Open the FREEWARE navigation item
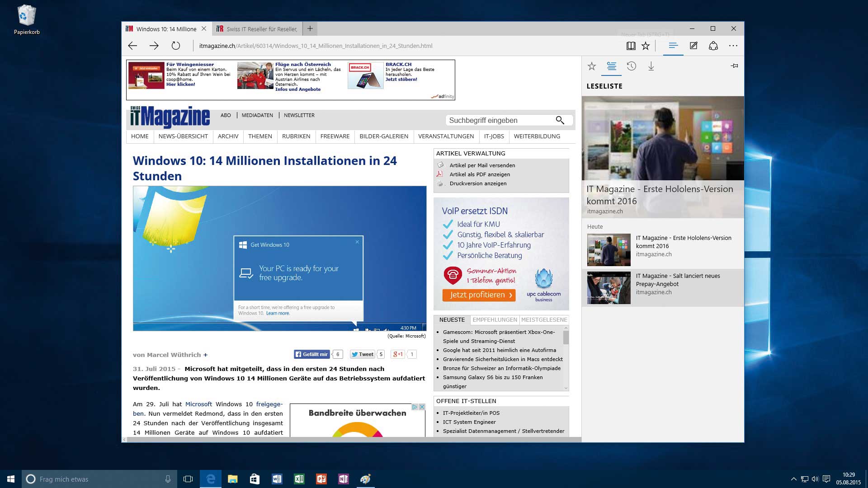Viewport: 868px width, 488px height. click(335, 136)
